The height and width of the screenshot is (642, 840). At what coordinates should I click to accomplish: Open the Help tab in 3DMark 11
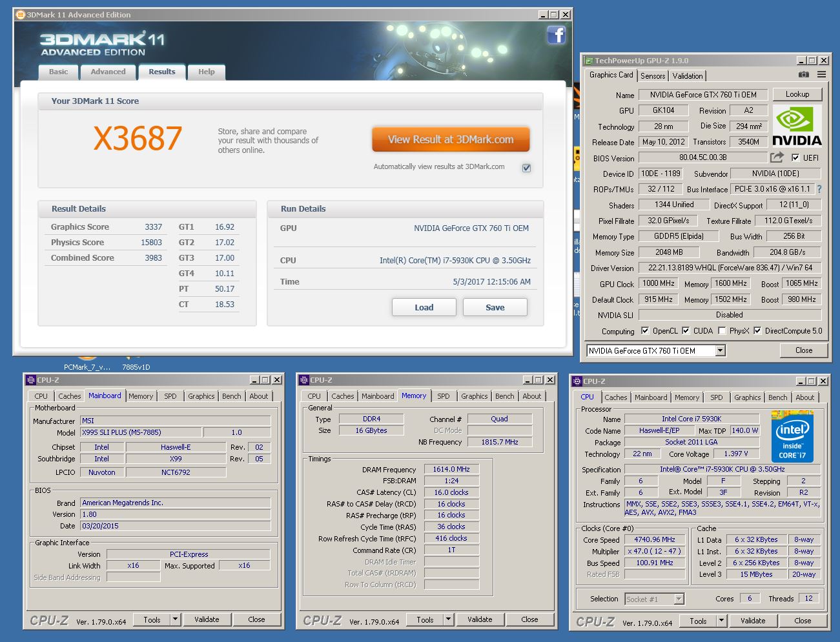(x=207, y=72)
